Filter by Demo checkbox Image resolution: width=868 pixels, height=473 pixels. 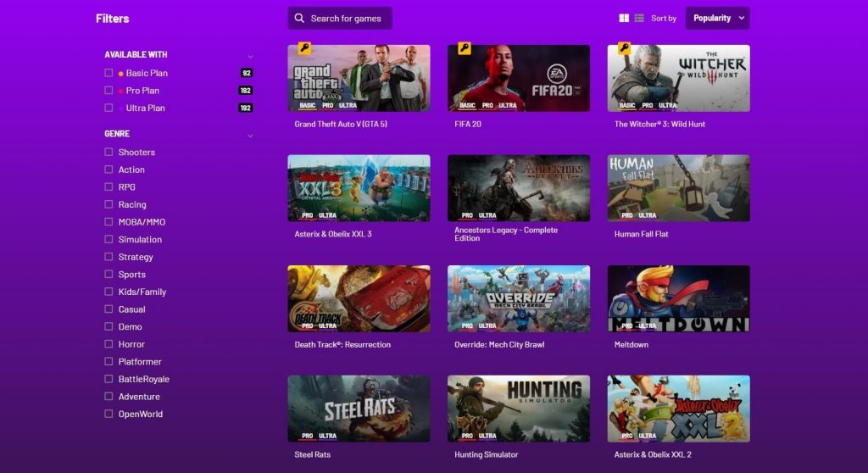point(108,326)
